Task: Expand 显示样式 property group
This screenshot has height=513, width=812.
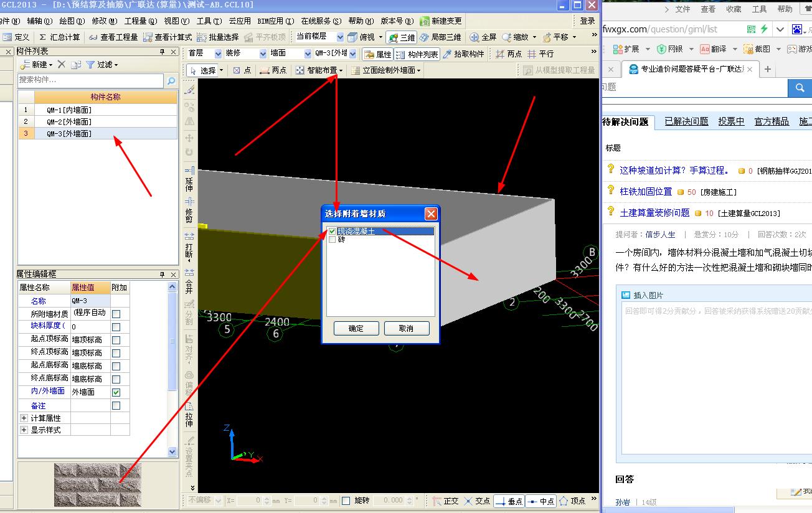Action: tap(24, 430)
